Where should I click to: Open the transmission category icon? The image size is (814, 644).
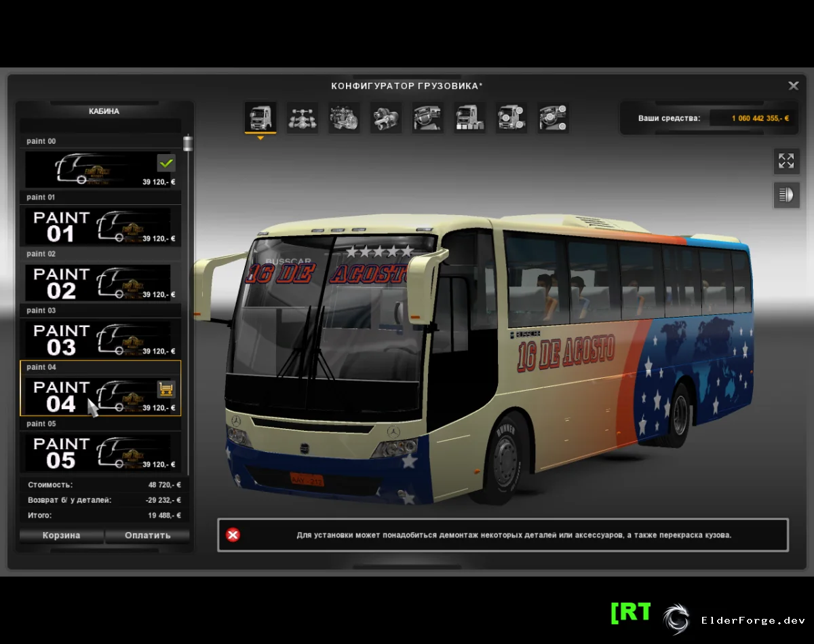click(x=386, y=118)
